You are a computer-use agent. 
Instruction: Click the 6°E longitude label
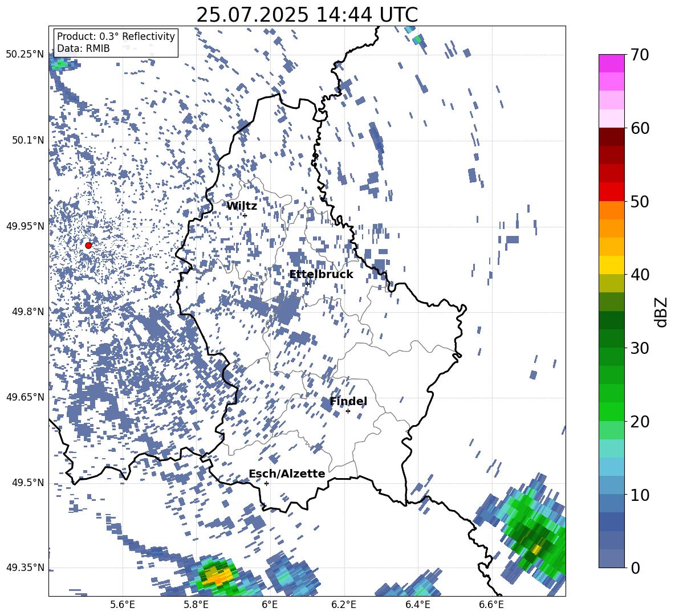270,605
